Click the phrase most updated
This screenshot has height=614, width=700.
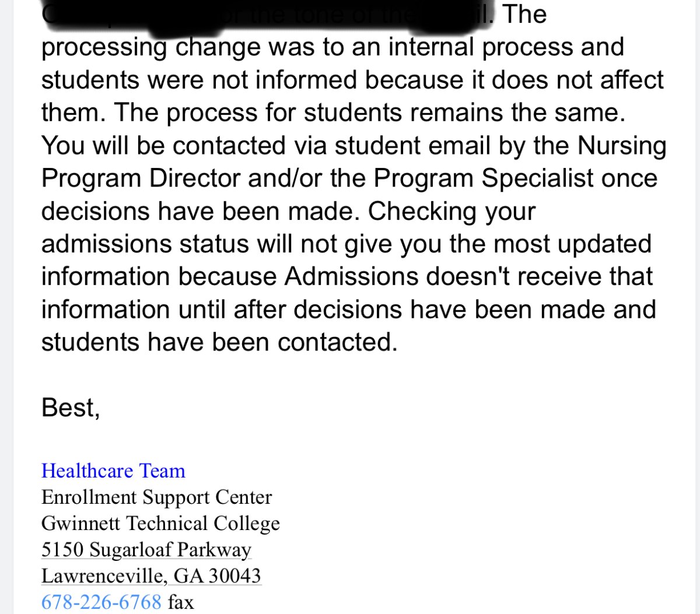[x=572, y=244]
